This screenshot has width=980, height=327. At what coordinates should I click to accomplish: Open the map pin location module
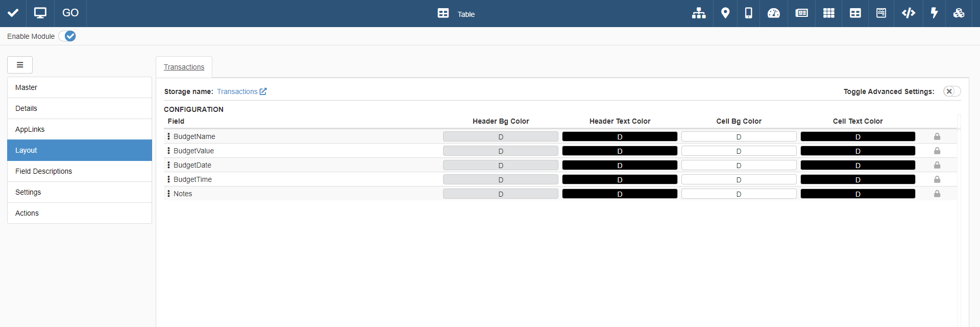pyautogui.click(x=725, y=13)
